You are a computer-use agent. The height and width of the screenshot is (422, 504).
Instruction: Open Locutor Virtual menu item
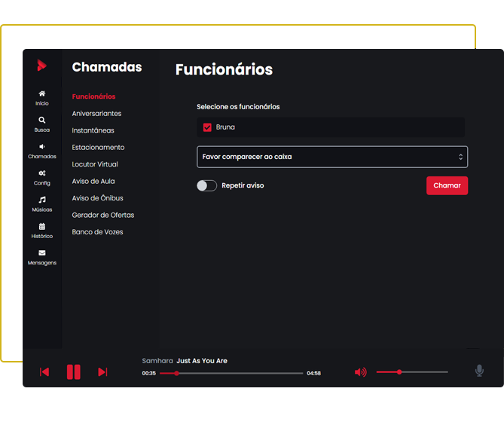[95, 164]
